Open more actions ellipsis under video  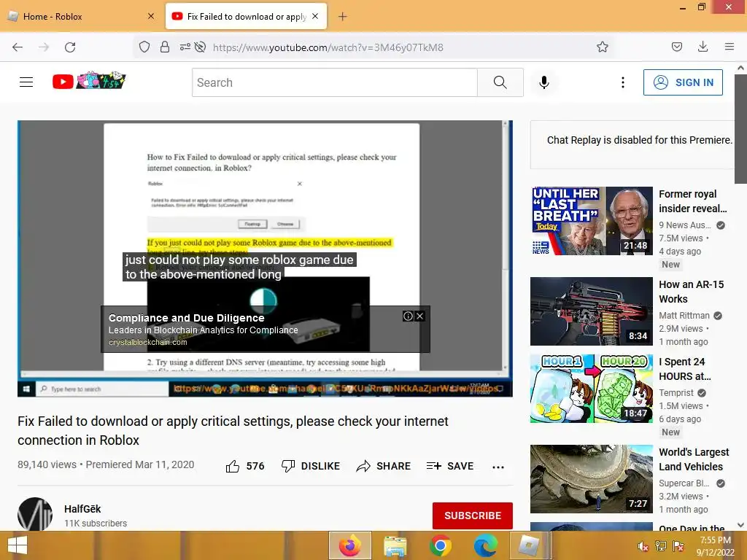pos(498,467)
